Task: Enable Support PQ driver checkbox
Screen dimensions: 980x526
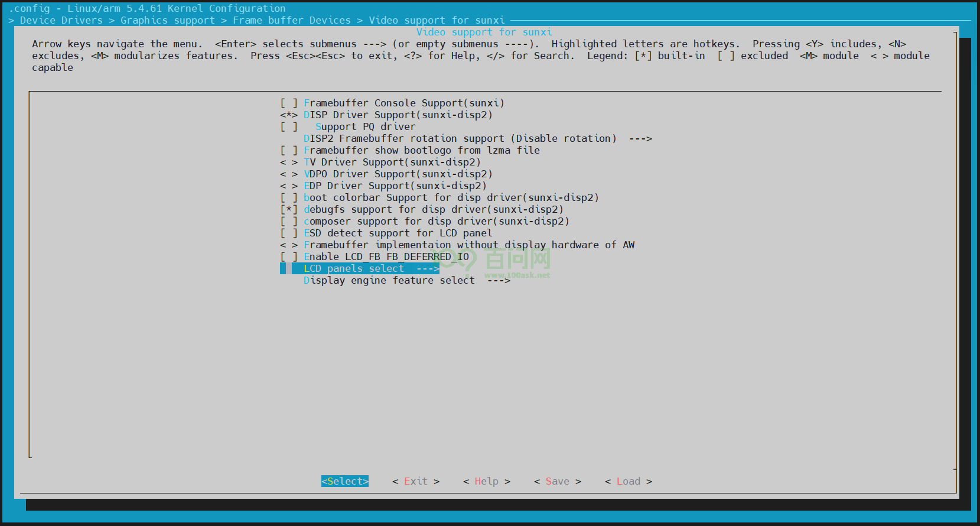Action: (365, 126)
